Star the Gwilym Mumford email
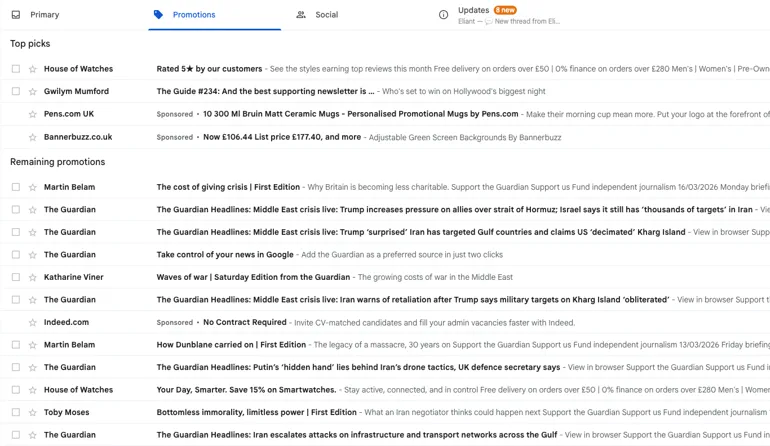The height and width of the screenshot is (446, 770). point(33,92)
